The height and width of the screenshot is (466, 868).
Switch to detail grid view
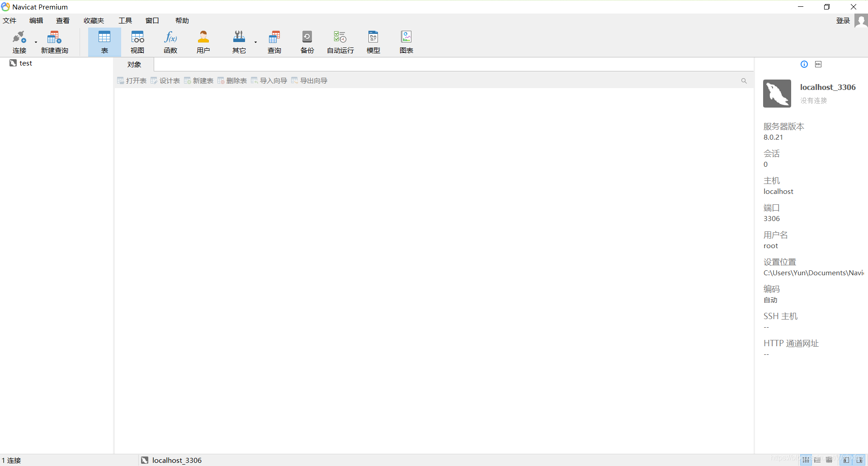pyautogui.click(x=829, y=460)
